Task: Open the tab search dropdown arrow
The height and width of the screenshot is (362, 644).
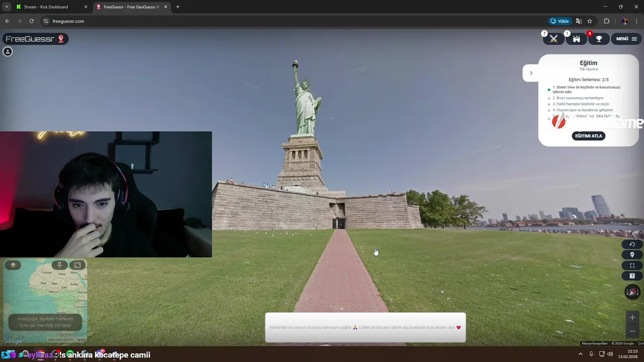Action: click(x=6, y=7)
